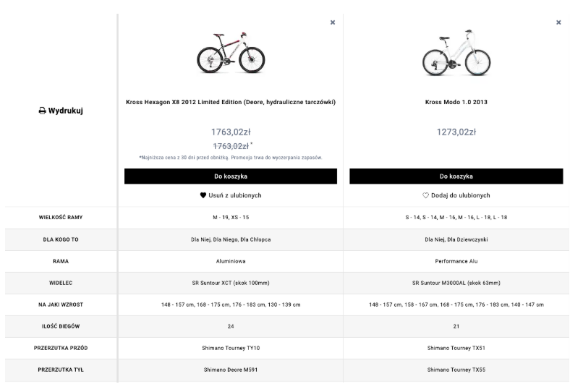Click the lowest price footnote text
Image resolution: width=570 pixels, height=392 pixels.
point(231,157)
